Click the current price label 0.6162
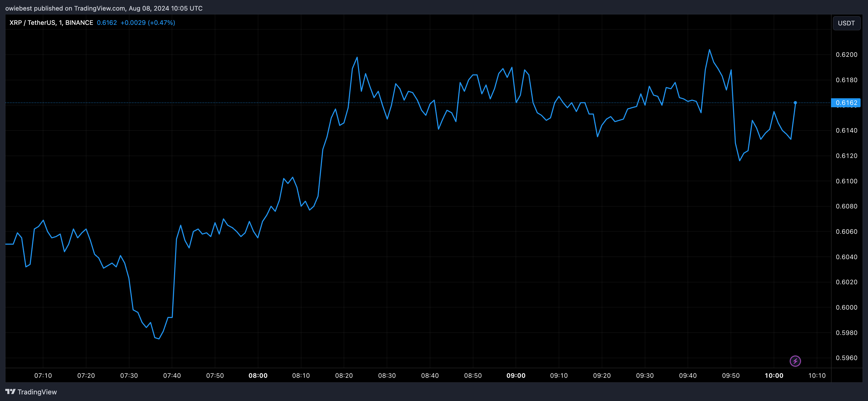The height and width of the screenshot is (401, 868). [846, 103]
